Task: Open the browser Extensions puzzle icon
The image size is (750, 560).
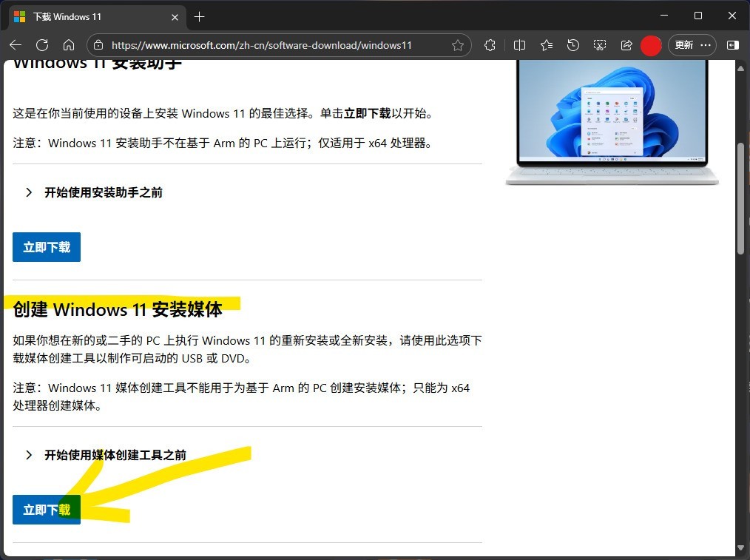Action: point(490,45)
